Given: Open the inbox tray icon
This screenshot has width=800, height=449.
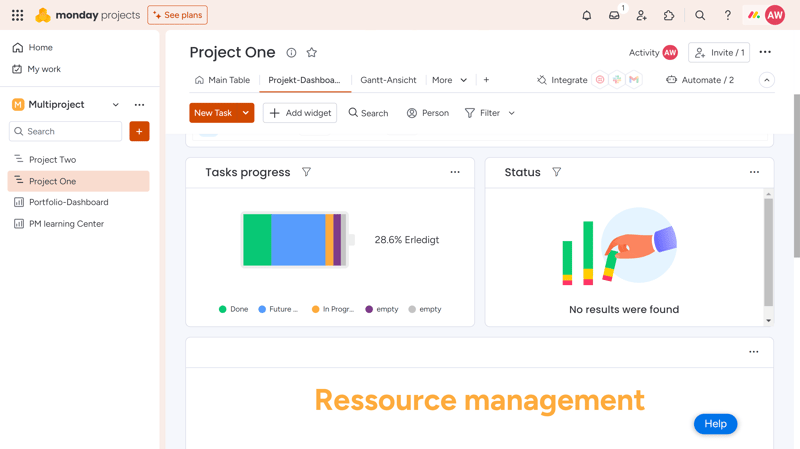Looking at the screenshot, I should 614,15.
